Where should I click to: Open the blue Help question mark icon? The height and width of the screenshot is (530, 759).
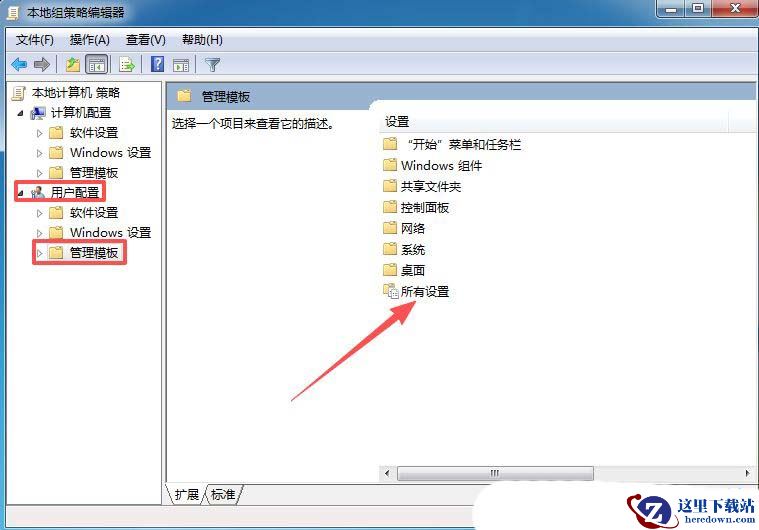[x=157, y=64]
